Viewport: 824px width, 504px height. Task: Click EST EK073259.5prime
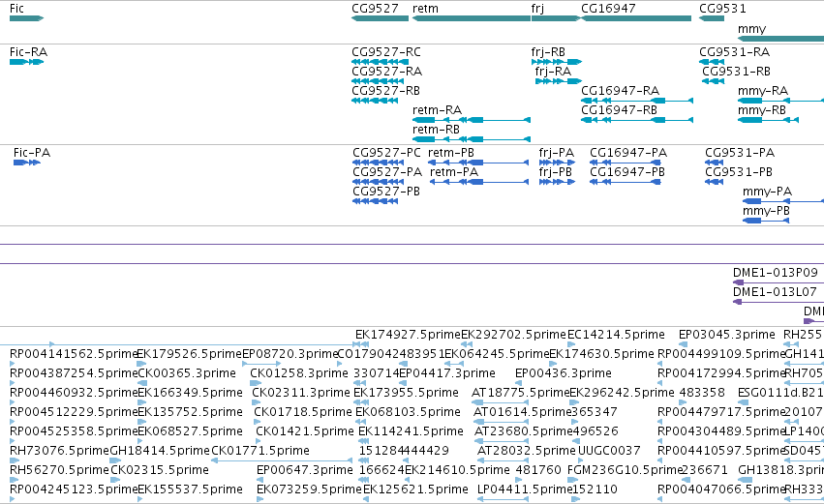(309, 490)
